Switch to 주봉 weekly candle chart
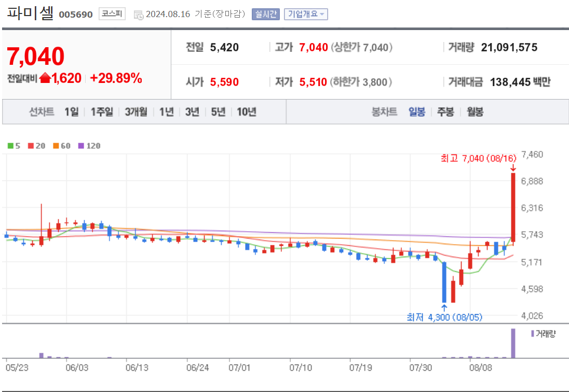 click(445, 112)
